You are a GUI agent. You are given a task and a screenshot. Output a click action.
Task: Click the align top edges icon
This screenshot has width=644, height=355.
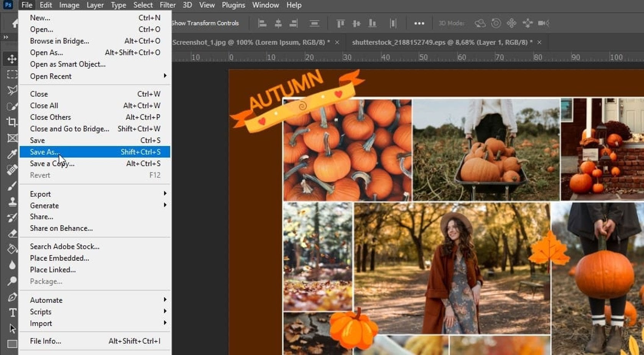click(340, 23)
